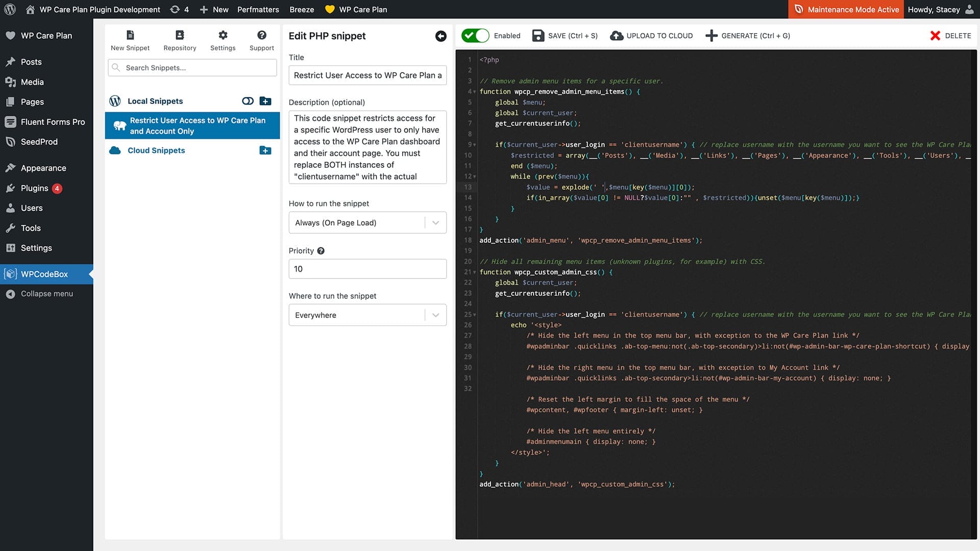Viewport: 980px width, 551px height.
Task: Click the Description text area
Action: pos(367,147)
